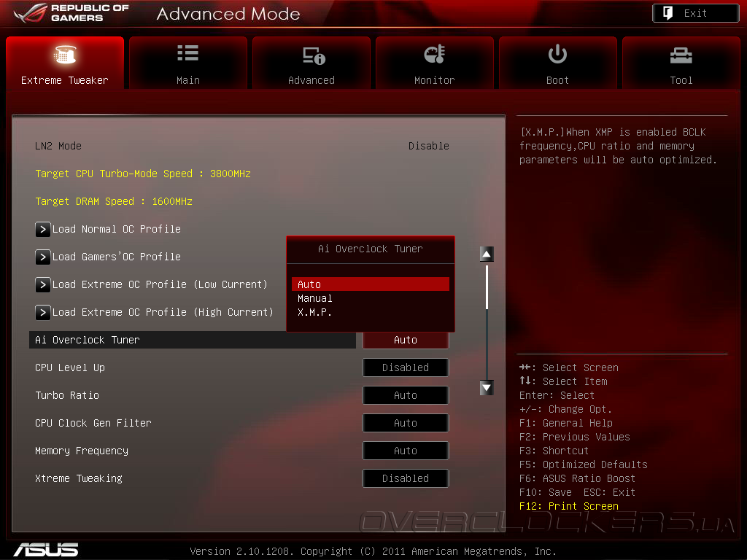This screenshot has height=560, width=747.
Task: Click the F12: Print Screen hint
Action: (569, 506)
